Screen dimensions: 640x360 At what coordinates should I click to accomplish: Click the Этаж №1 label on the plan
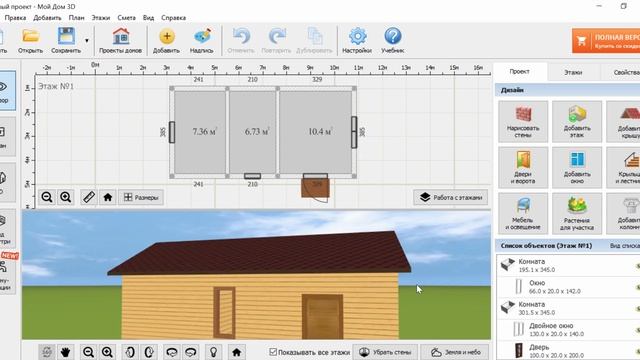(56, 87)
